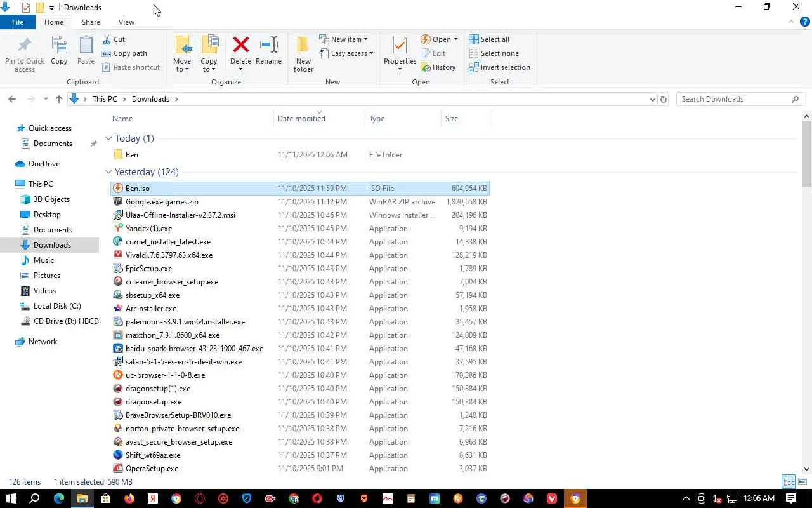Select Vivaldi.7.6.3797.63.x64.exe in the list
812x508 pixels.
(169, 255)
